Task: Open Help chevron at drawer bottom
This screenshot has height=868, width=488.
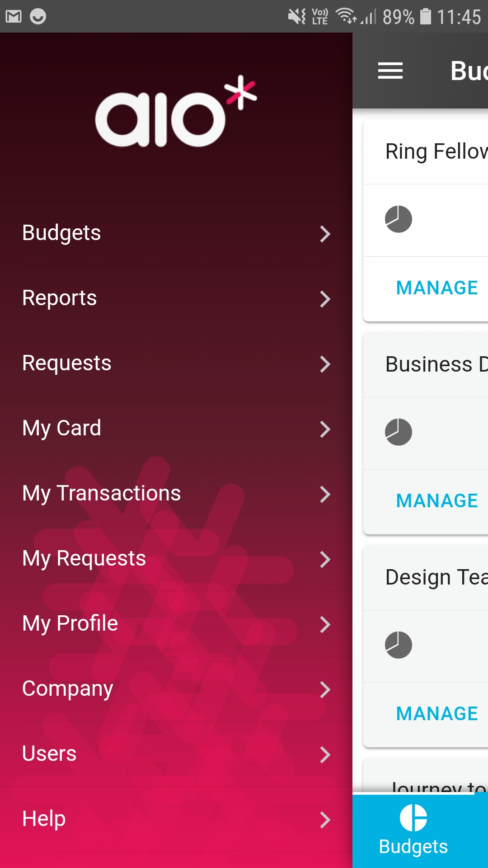Action: [325, 820]
